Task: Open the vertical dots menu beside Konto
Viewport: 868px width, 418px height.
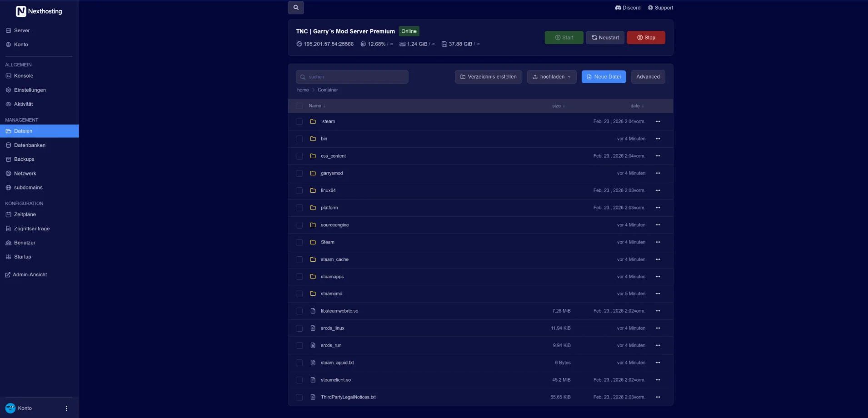Action: pyautogui.click(x=66, y=408)
